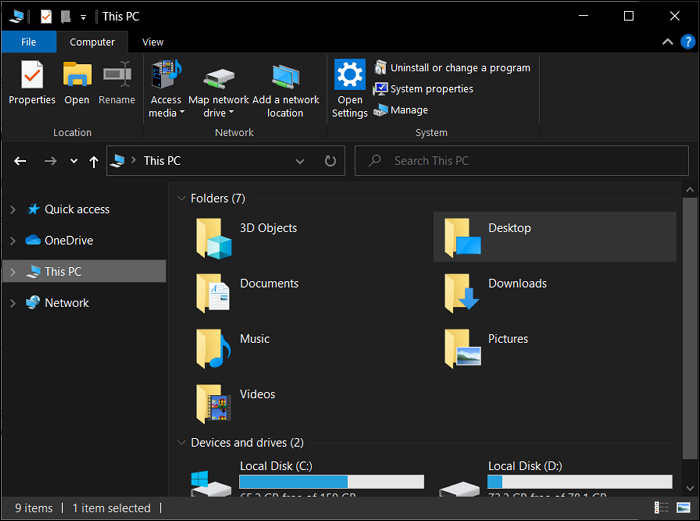
Task: Switch to large icons view in status bar
Action: [683, 508]
